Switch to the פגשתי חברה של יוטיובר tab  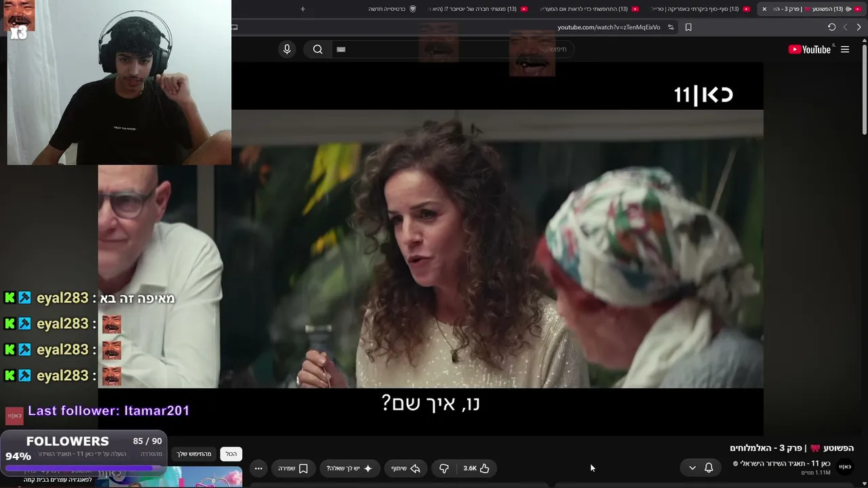[478, 9]
